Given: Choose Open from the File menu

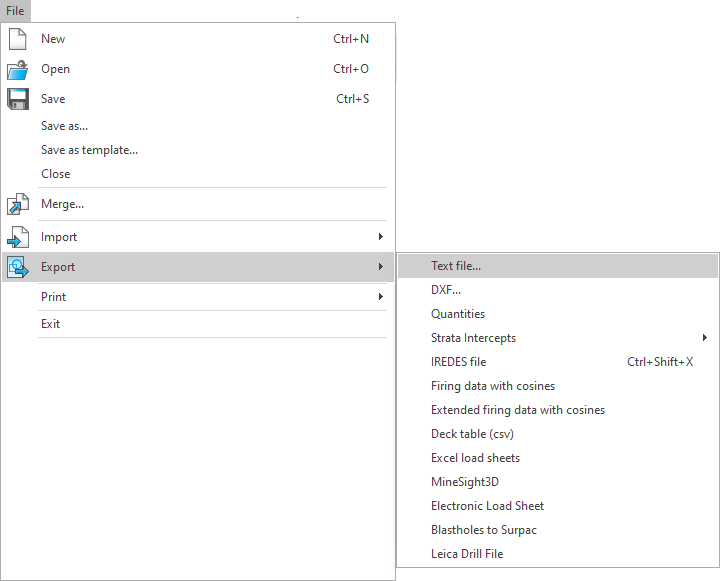Looking at the screenshot, I should pos(198,69).
